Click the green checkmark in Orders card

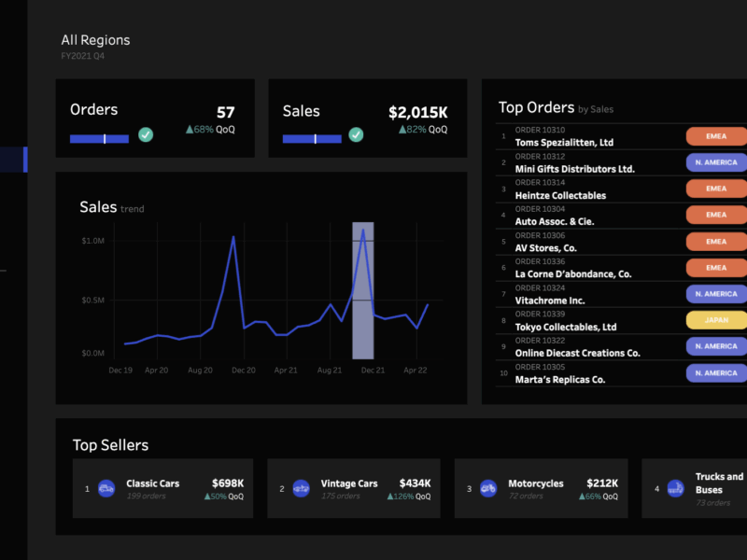coord(146,135)
